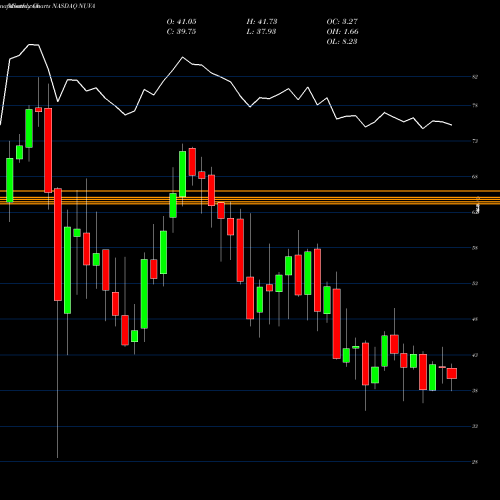Select the 'L: 37.93' low value

click(261, 32)
